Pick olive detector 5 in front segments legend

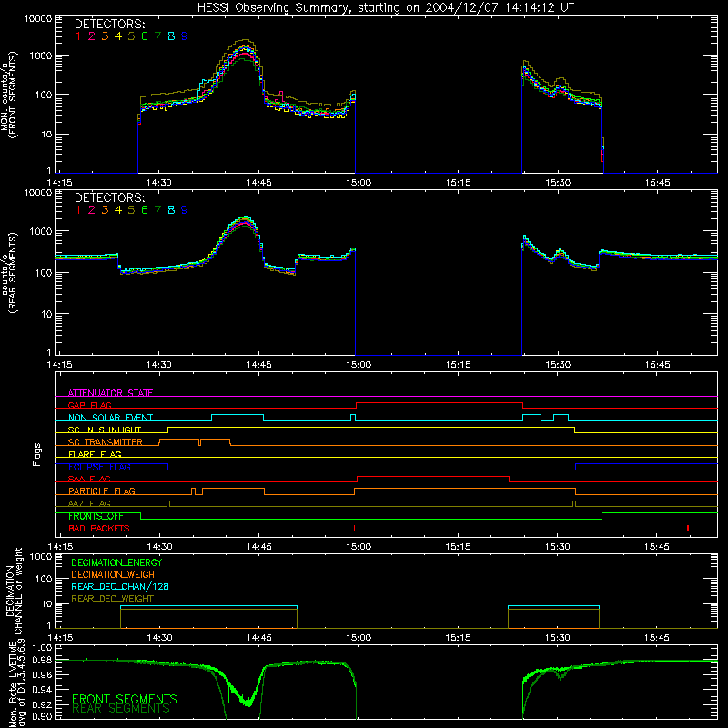pyautogui.click(x=131, y=36)
